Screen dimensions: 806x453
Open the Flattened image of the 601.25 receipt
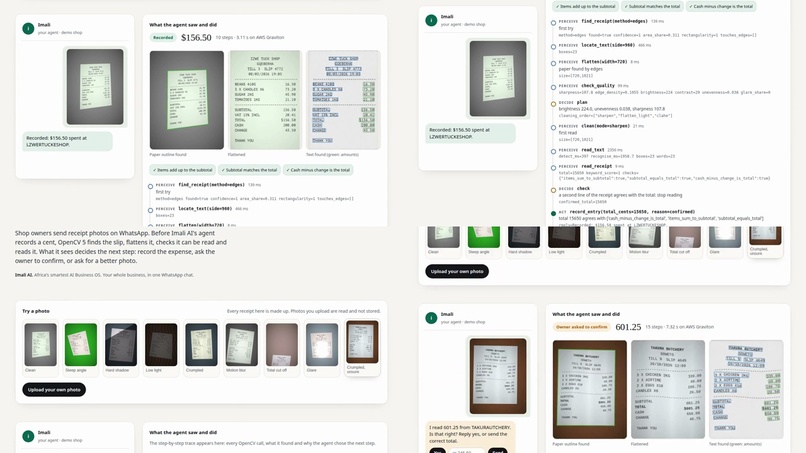[668, 389]
